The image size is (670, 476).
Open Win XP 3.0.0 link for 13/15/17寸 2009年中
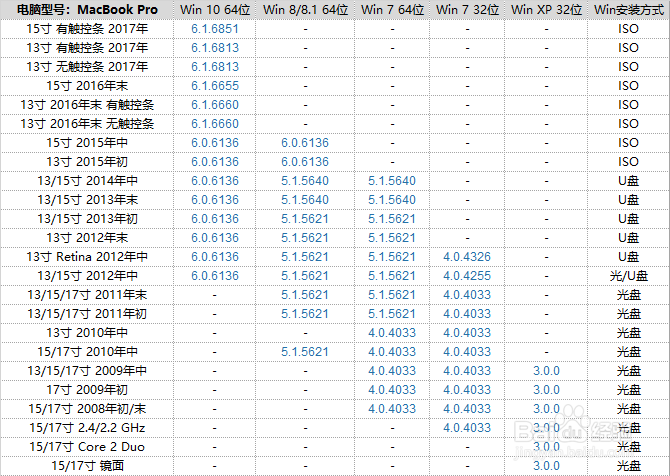(x=547, y=371)
